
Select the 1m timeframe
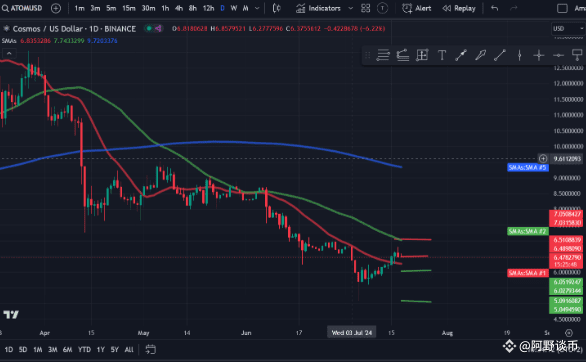click(x=79, y=8)
